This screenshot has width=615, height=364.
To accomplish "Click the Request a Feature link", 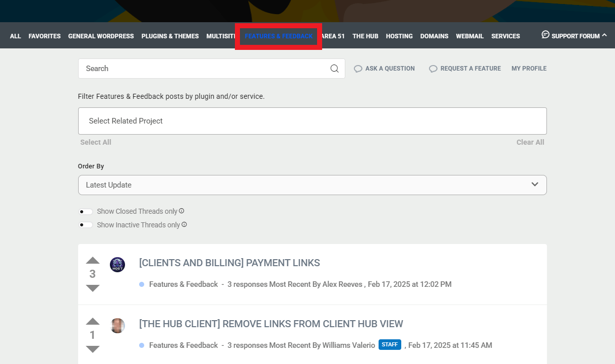I will (x=470, y=69).
